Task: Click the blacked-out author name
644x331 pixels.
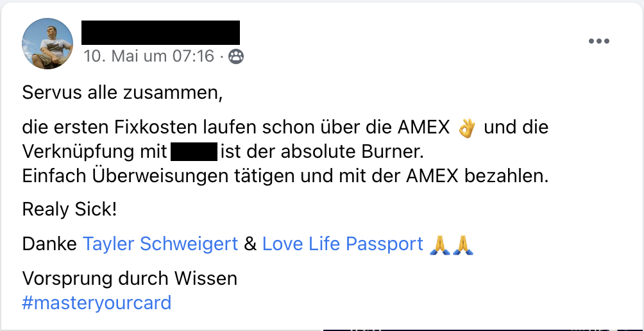Action: pyautogui.click(x=160, y=33)
